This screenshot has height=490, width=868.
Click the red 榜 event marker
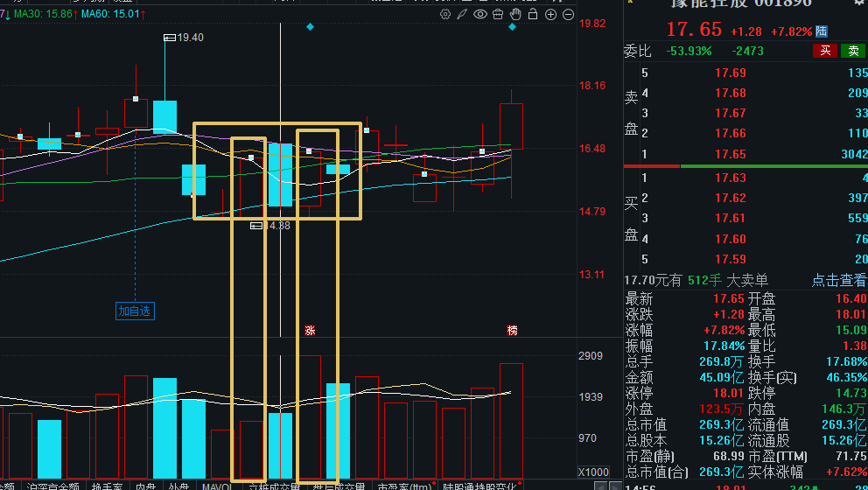(512, 331)
